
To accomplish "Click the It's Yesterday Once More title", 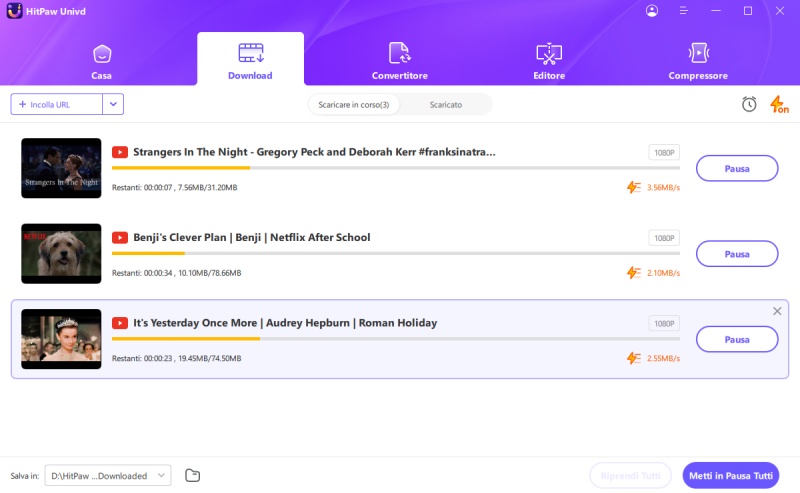I will [285, 323].
